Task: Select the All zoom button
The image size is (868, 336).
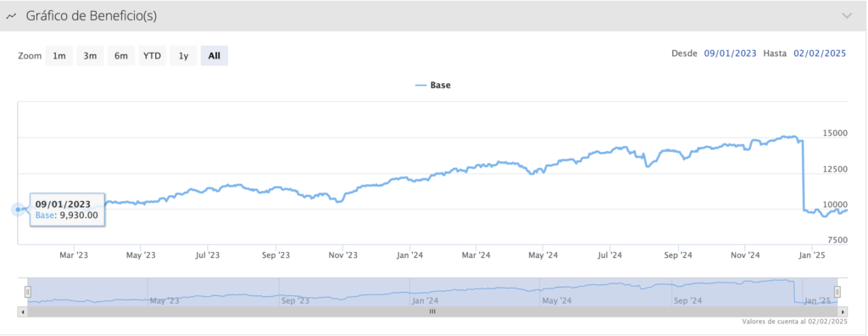Action: click(214, 56)
